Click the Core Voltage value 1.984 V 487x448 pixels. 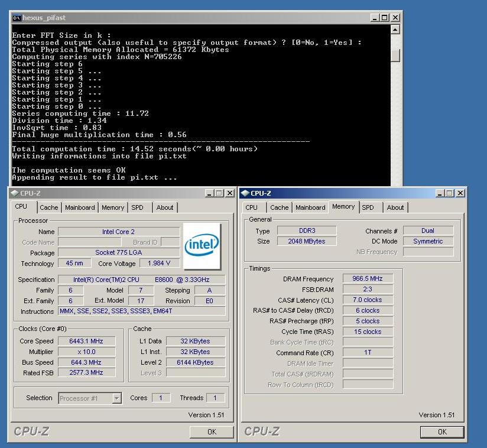(160, 263)
